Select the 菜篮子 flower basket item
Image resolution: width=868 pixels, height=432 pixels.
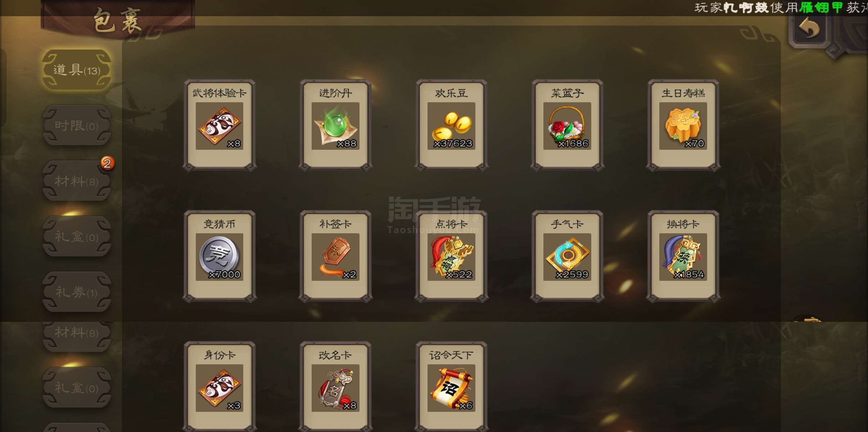pos(567,125)
